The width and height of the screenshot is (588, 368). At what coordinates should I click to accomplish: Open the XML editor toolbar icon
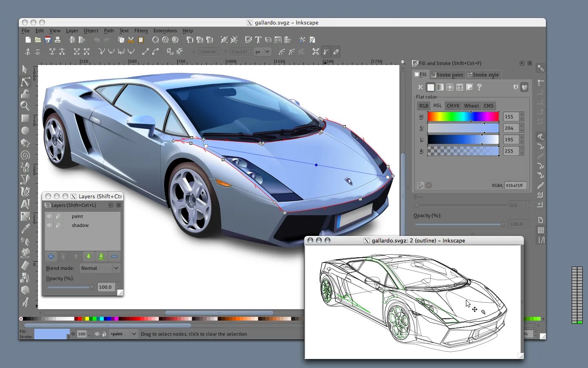[278, 40]
